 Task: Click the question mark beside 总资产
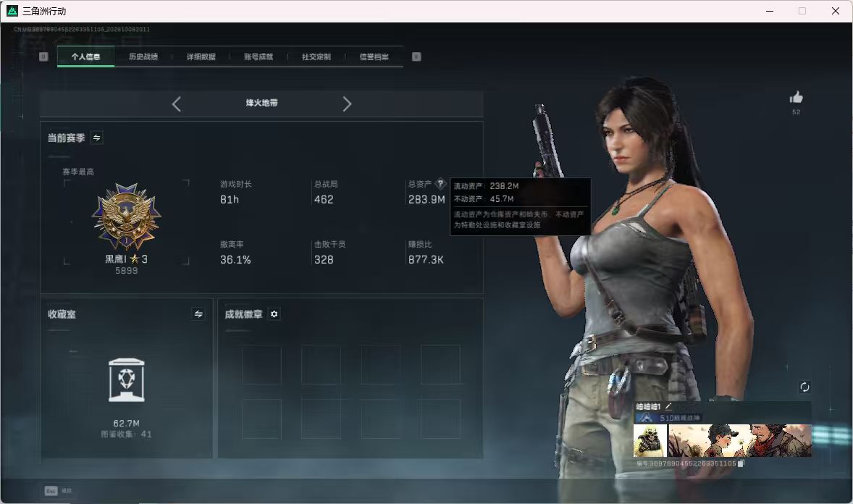(x=441, y=183)
